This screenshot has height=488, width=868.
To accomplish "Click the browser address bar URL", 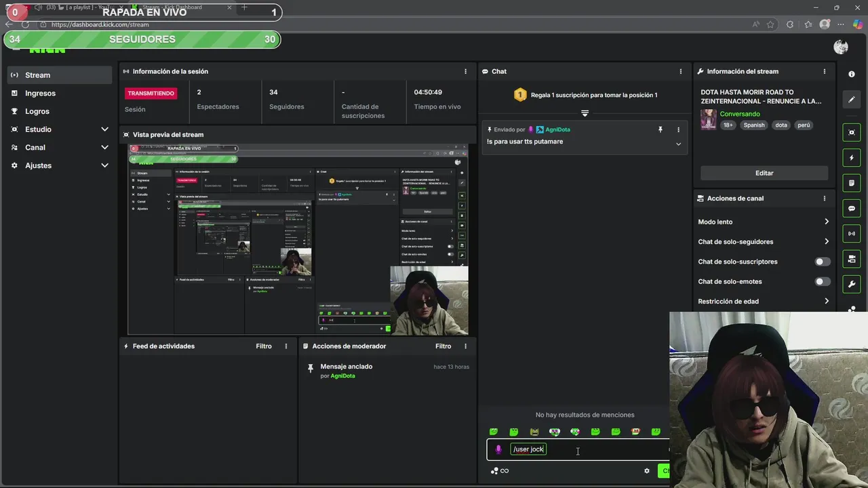I will pos(100,24).
